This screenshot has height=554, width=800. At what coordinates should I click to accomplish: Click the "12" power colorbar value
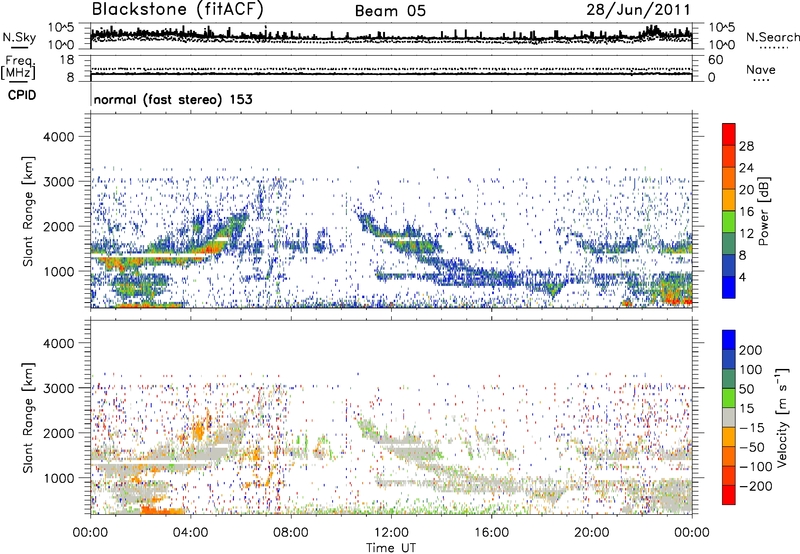coord(746,234)
